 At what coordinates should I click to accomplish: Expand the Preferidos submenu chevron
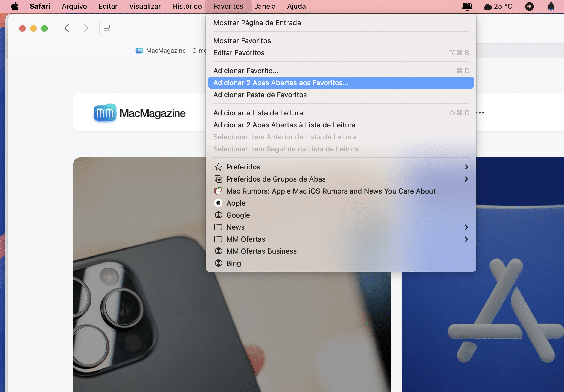pos(467,167)
